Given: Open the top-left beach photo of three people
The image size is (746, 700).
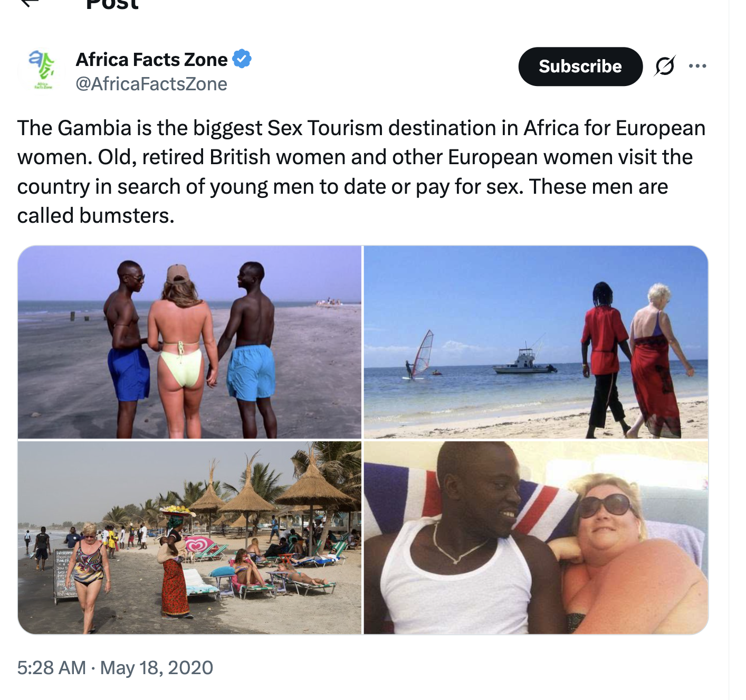Looking at the screenshot, I should [x=189, y=342].
